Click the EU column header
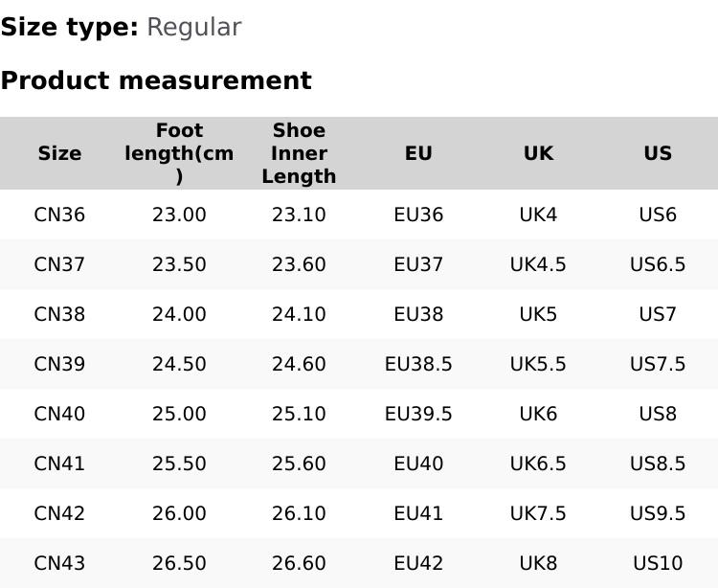718x588 pixels. coord(418,153)
